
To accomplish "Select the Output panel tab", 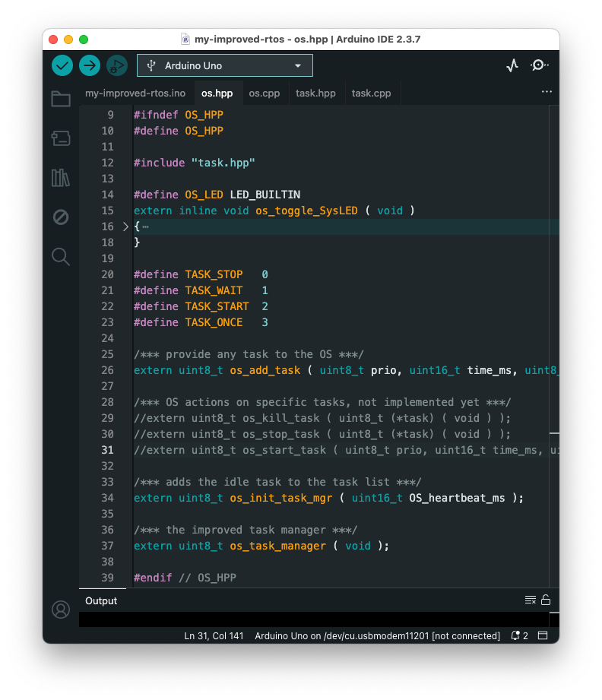I will tap(101, 601).
